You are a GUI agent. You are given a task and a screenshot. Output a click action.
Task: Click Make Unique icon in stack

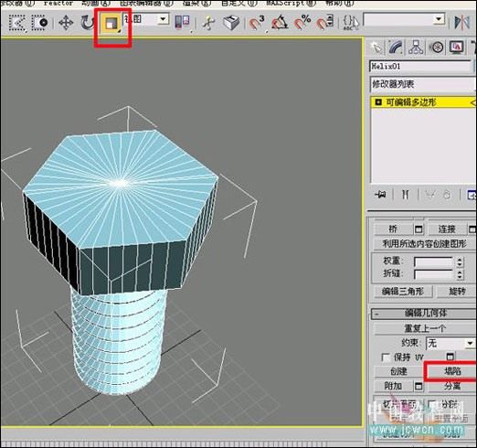430,194
